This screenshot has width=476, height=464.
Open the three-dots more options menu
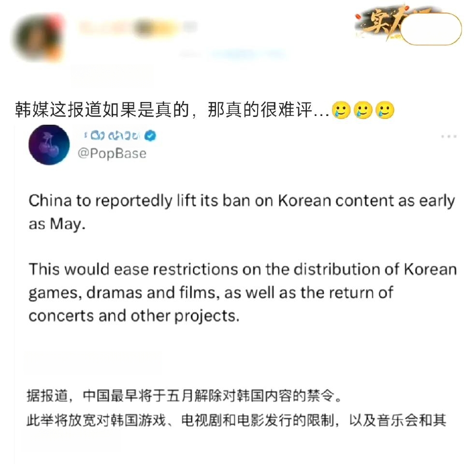[x=449, y=136]
